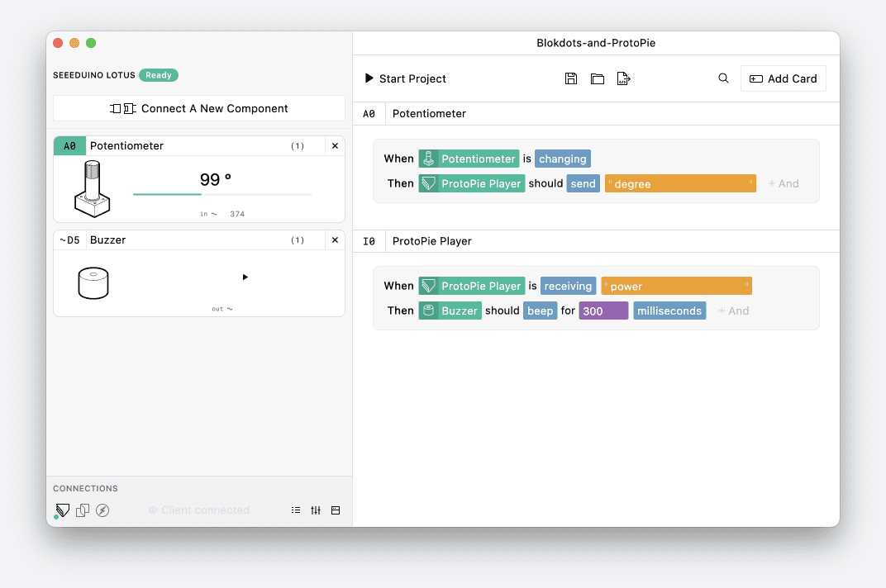Change the 'send' action block
The height and width of the screenshot is (588, 886).
click(584, 183)
